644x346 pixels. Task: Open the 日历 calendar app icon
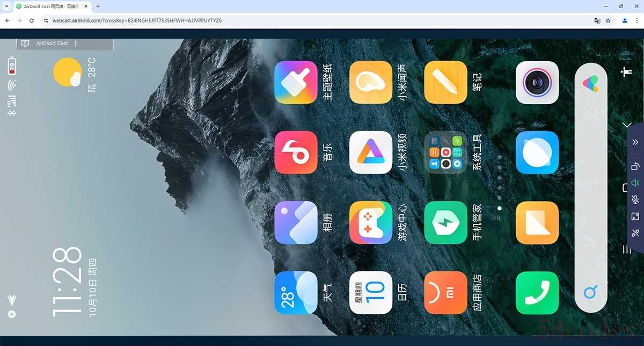[371, 293]
